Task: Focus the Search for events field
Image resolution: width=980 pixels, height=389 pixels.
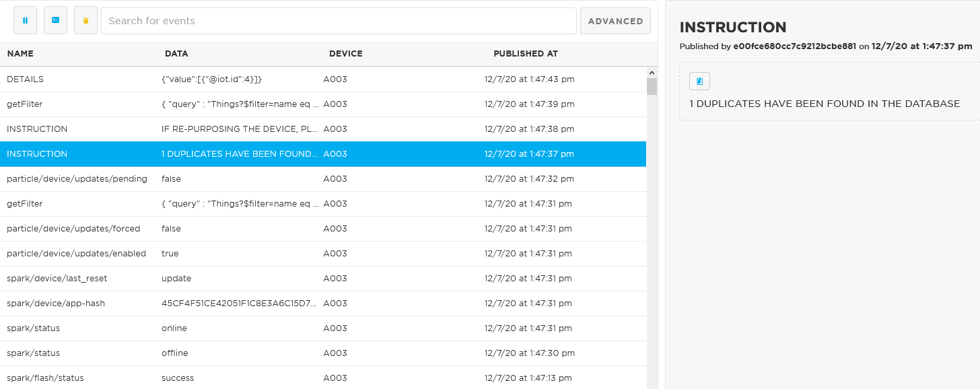Action: point(339,21)
